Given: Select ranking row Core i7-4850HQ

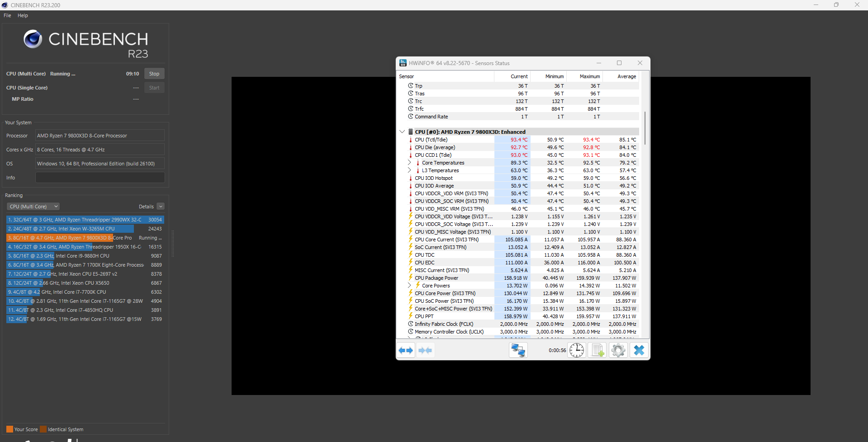Looking at the screenshot, I should coord(85,310).
